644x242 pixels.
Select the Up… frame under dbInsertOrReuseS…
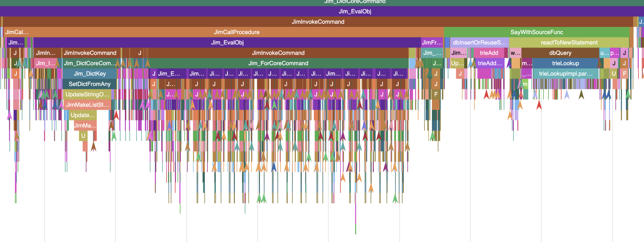(x=457, y=63)
